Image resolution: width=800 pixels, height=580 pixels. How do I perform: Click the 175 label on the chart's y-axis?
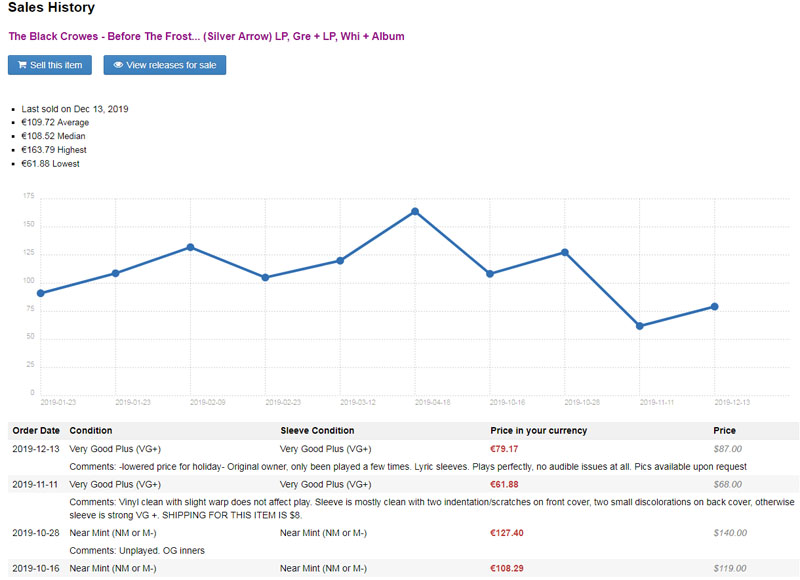click(x=29, y=196)
